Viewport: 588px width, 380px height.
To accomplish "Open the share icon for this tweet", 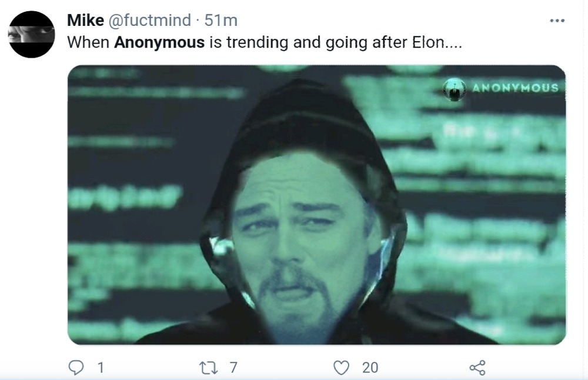I will (477, 368).
